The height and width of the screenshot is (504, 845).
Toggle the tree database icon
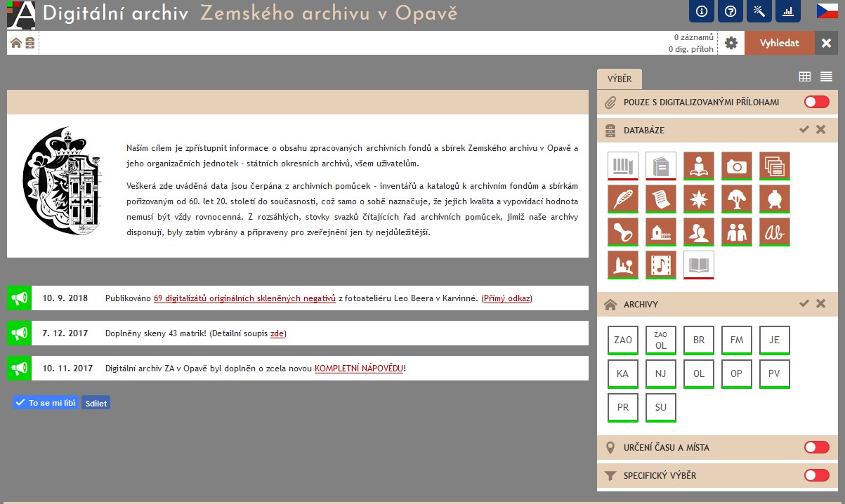click(737, 199)
